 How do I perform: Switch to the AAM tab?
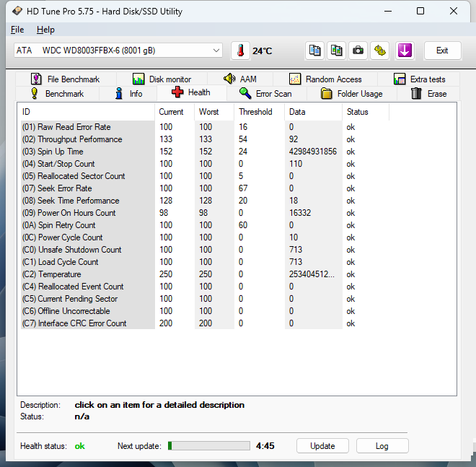(x=240, y=79)
